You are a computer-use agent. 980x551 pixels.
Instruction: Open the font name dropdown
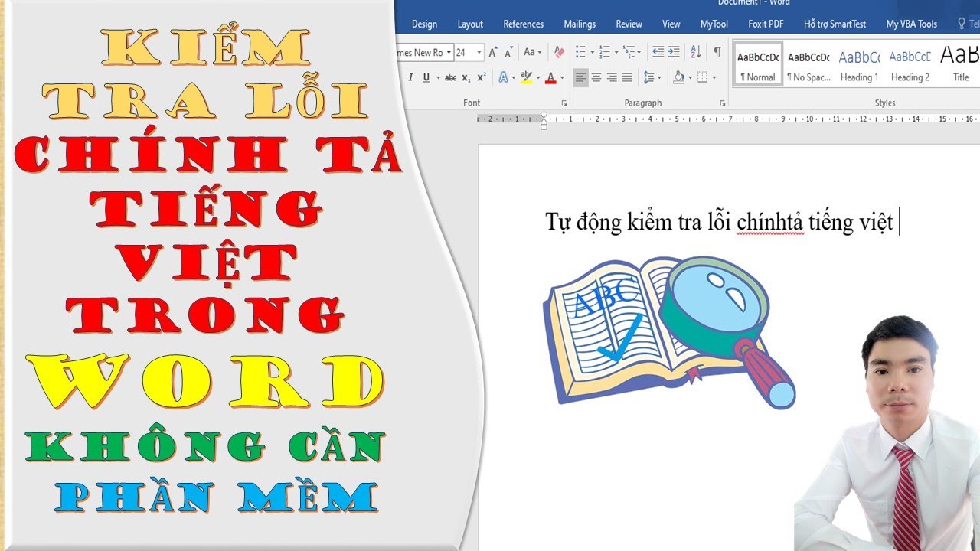(449, 52)
